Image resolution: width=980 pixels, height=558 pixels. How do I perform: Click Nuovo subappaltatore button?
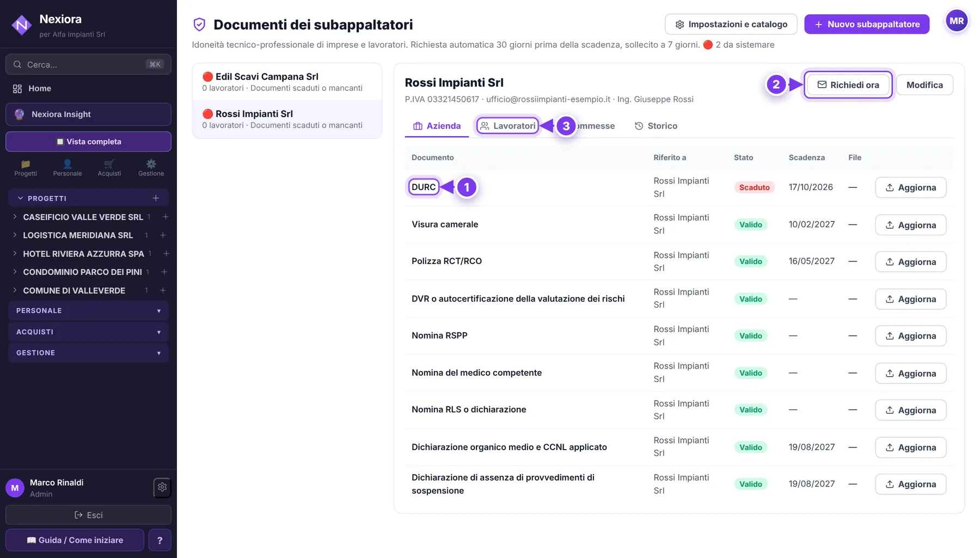pyautogui.click(x=867, y=24)
